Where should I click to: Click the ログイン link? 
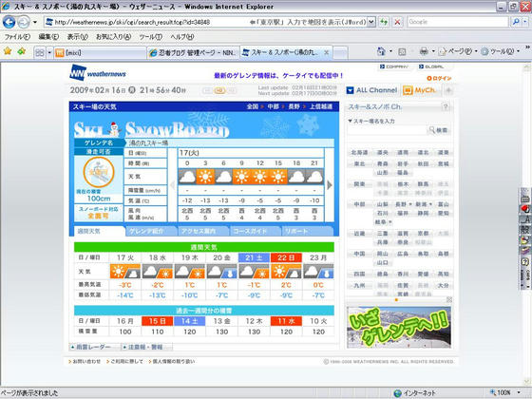pyautogui.click(x=439, y=78)
